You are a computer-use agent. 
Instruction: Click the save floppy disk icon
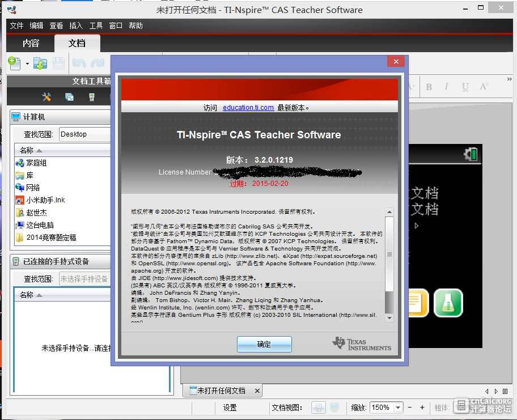pos(58,63)
